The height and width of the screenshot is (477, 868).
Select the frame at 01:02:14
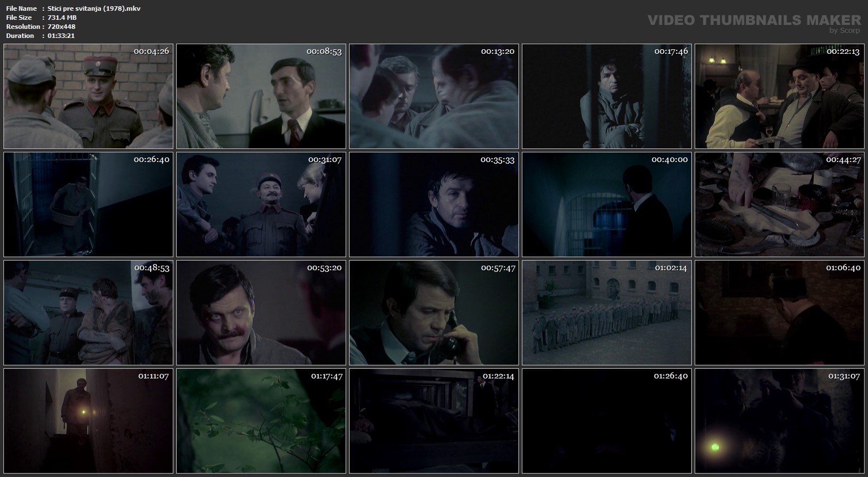[607, 313]
